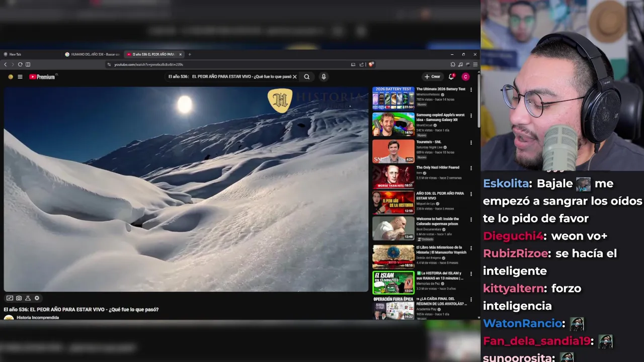This screenshot has width=644, height=362.
Task: Open El Libro Más Misterioso Manuscrito Voynich video
Action: coord(393,256)
